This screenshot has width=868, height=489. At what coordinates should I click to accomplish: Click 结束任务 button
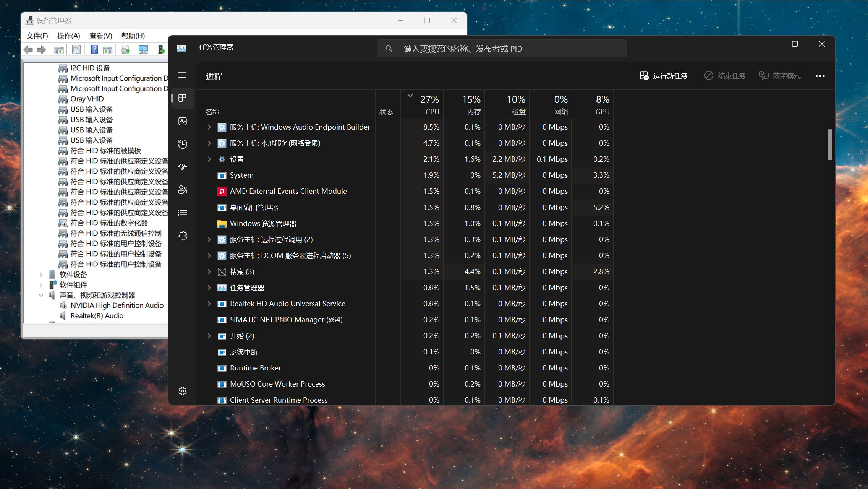(725, 76)
